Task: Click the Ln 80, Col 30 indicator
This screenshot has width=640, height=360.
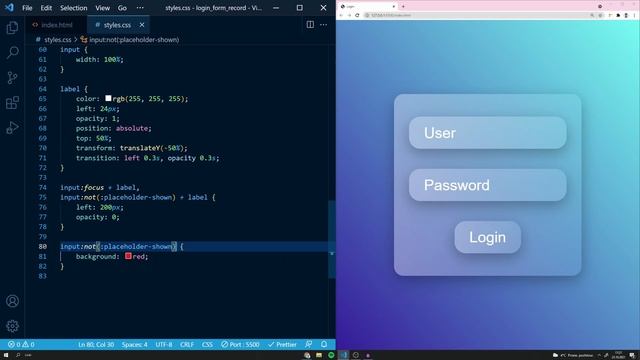Action: pos(96,344)
